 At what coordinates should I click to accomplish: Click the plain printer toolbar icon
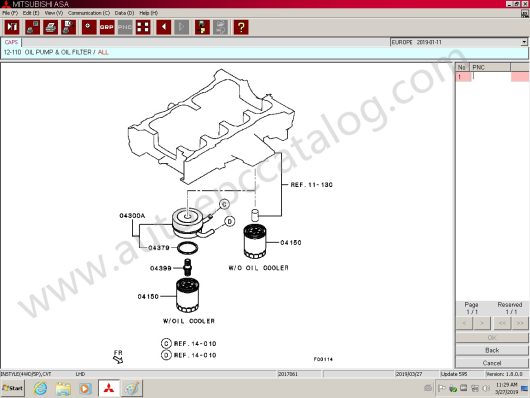point(50,27)
